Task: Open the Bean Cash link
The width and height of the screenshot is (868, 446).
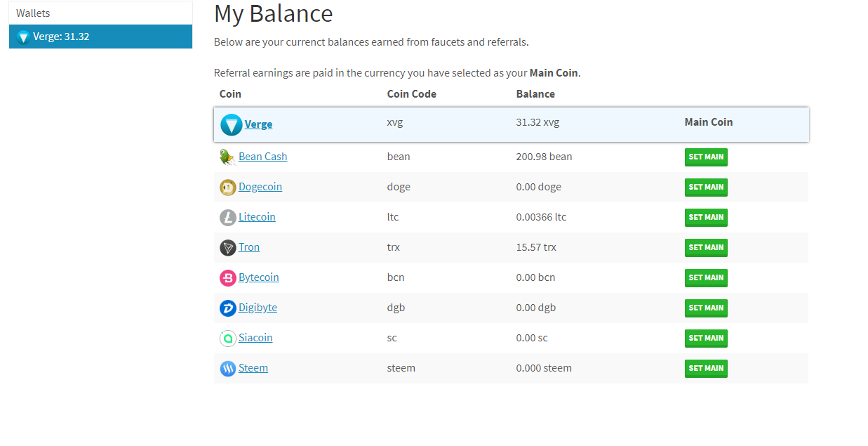Action: (262, 157)
